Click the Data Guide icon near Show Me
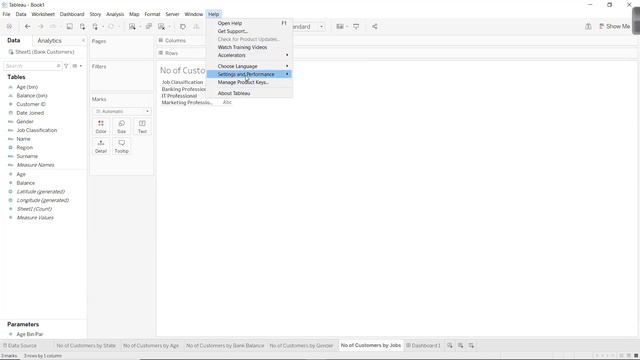640x360 pixels. pos(588,27)
